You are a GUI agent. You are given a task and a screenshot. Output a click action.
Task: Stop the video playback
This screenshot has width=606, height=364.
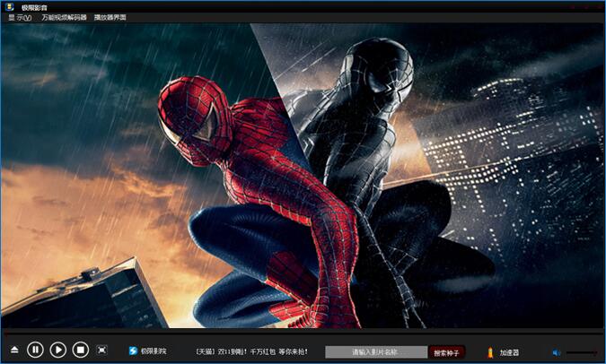point(81,350)
